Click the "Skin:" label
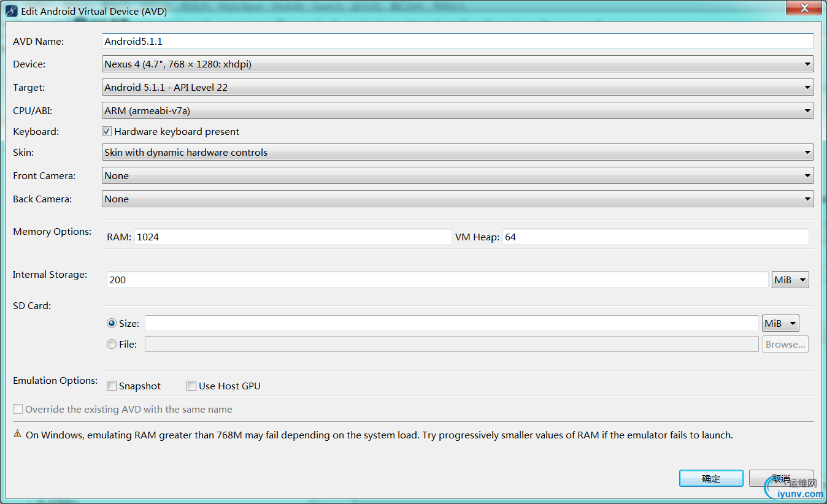Screen dimensions: 827x504 pyautogui.click(x=23, y=152)
